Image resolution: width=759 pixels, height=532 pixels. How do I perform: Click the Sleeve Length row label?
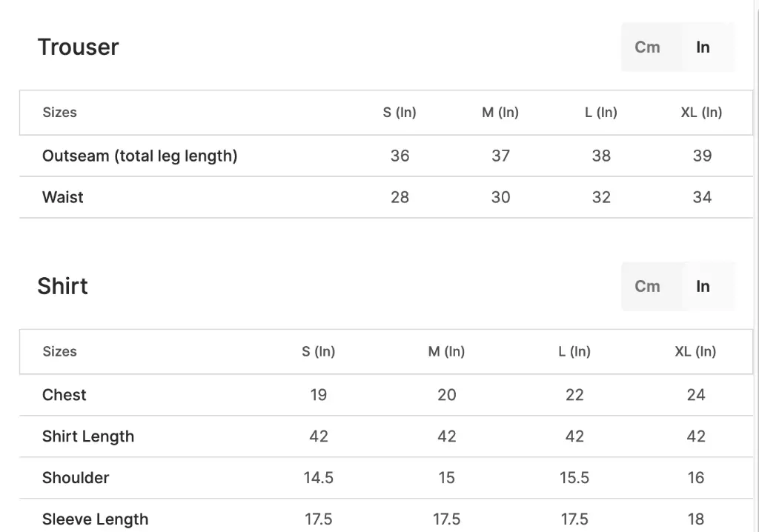[x=96, y=519]
